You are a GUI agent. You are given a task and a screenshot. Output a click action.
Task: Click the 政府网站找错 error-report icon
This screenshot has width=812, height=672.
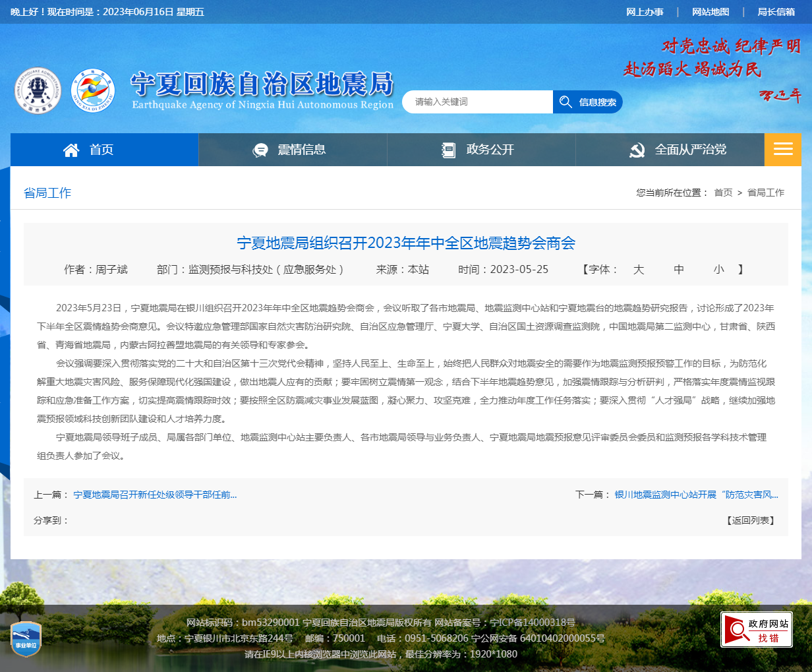(x=756, y=629)
